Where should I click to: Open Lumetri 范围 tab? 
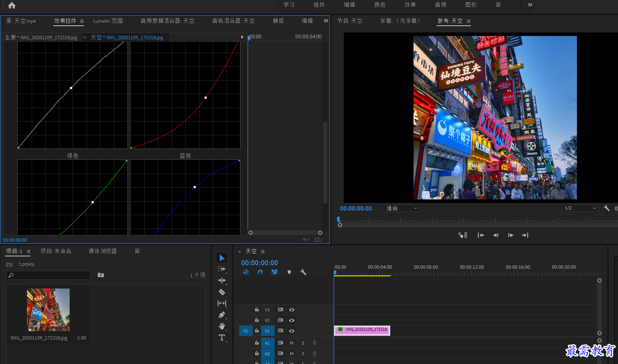pyautogui.click(x=108, y=21)
